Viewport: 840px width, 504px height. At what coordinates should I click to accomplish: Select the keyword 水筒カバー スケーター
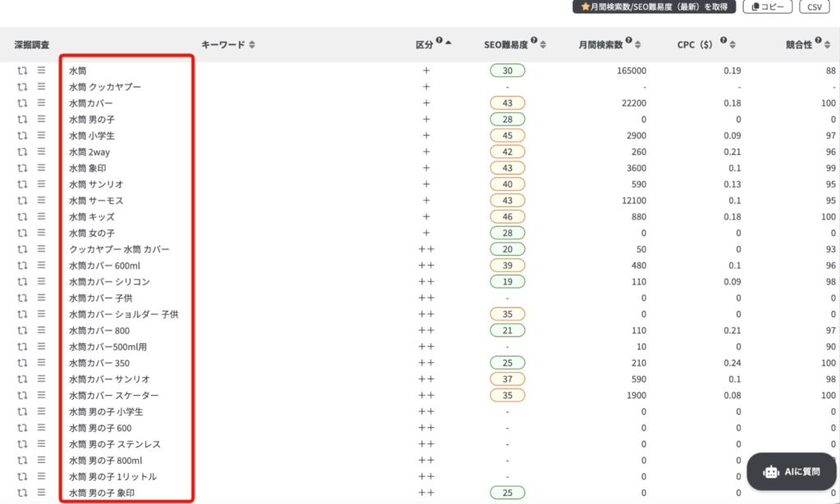(114, 395)
